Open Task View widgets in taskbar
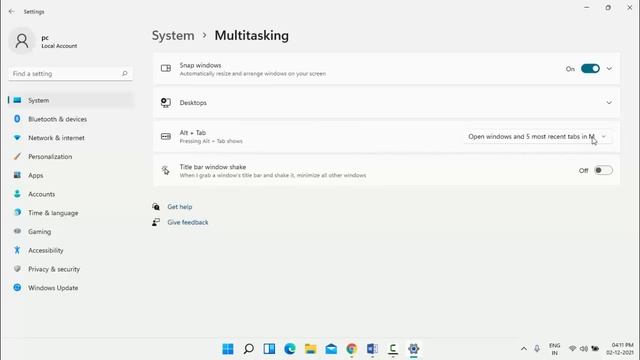The image size is (640, 360). click(x=269, y=349)
